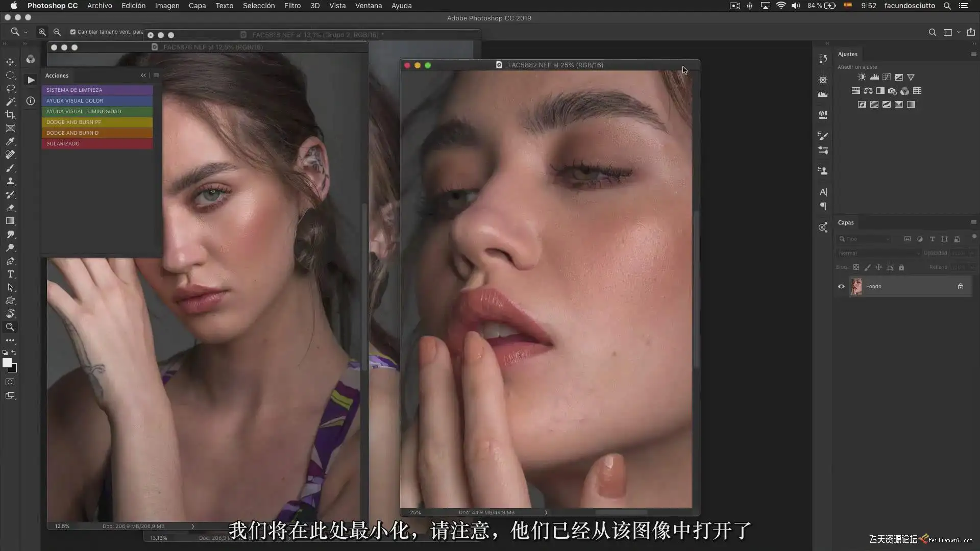Viewport: 980px width, 551px height.
Task: Select the Clone Stamp tool
Action: click(10, 181)
